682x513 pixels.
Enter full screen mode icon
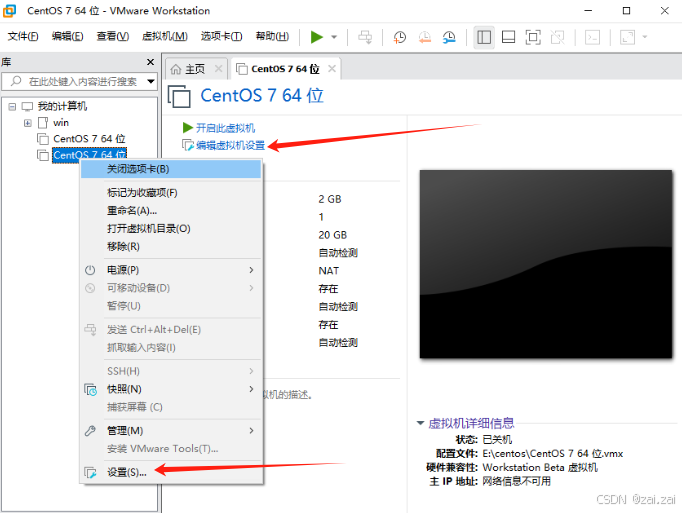(x=533, y=37)
